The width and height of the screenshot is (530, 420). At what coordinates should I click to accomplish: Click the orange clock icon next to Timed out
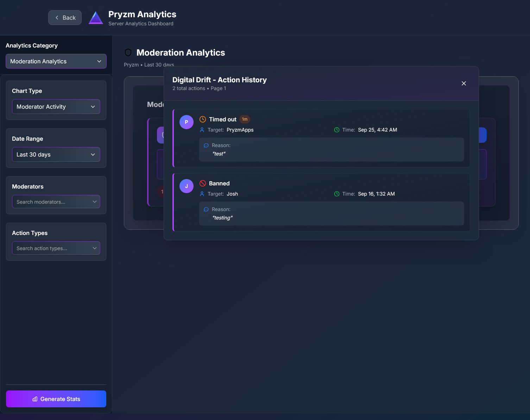pos(203,119)
